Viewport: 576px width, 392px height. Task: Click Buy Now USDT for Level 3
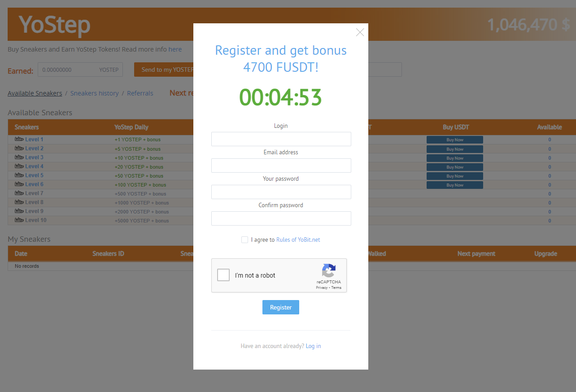click(455, 158)
